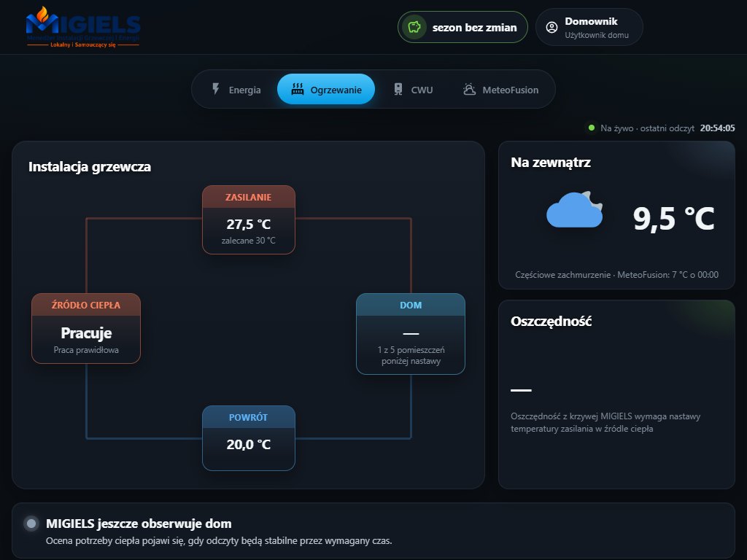Click the outdoor temperature 9,5 °C
This screenshot has width=747, height=560.
point(673,219)
